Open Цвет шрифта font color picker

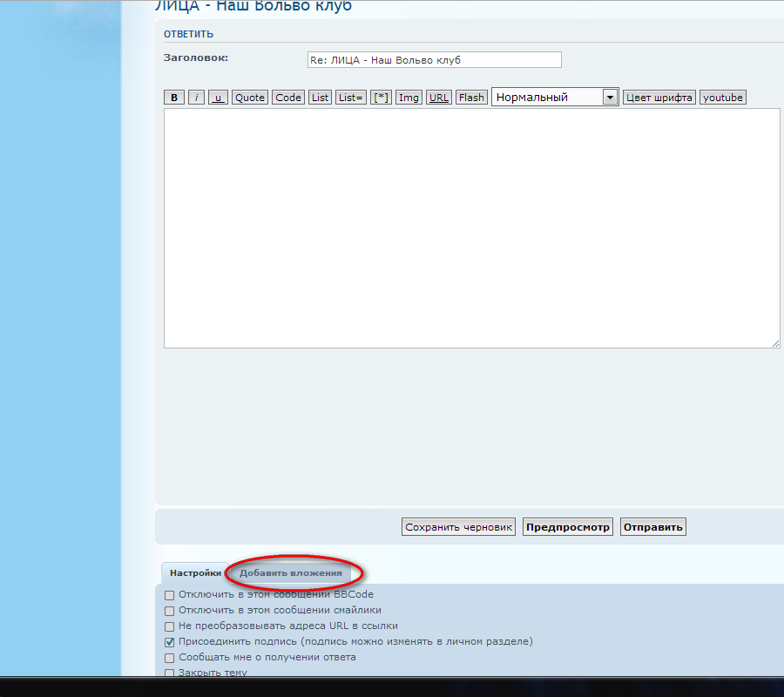click(659, 98)
